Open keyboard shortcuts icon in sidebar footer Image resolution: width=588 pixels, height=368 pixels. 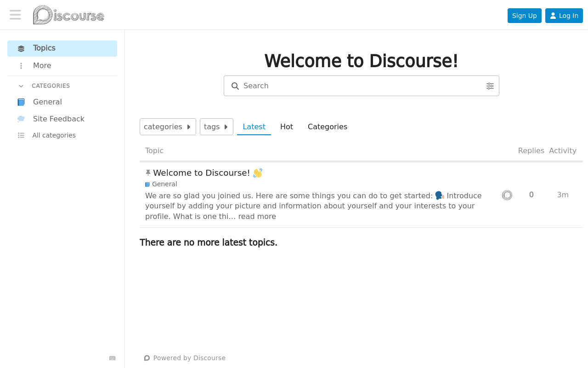[113, 358]
